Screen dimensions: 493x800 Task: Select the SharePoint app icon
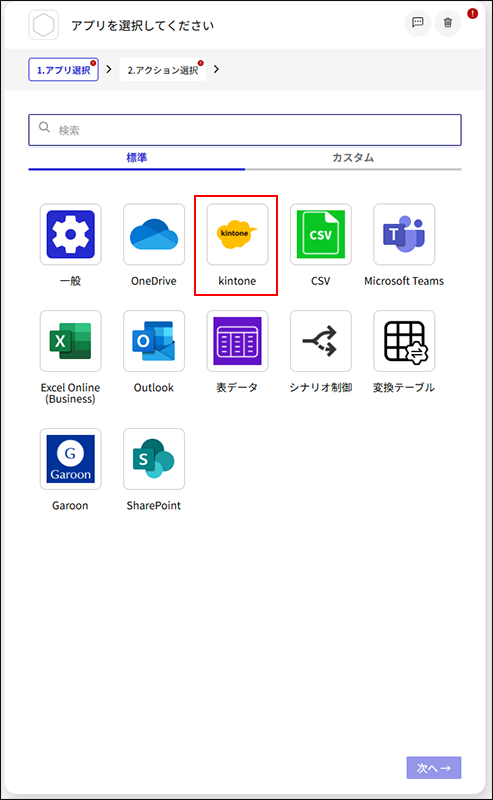point(154,459)
